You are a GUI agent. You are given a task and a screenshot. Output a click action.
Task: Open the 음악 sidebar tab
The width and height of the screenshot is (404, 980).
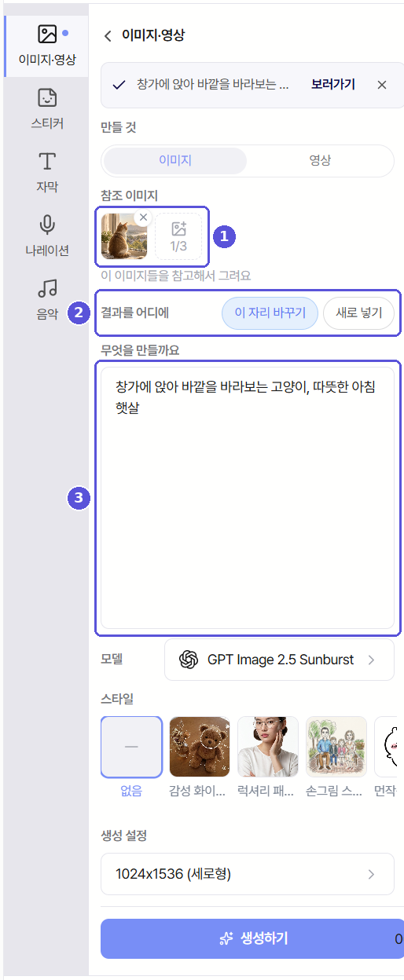click(x=47, y=299)
